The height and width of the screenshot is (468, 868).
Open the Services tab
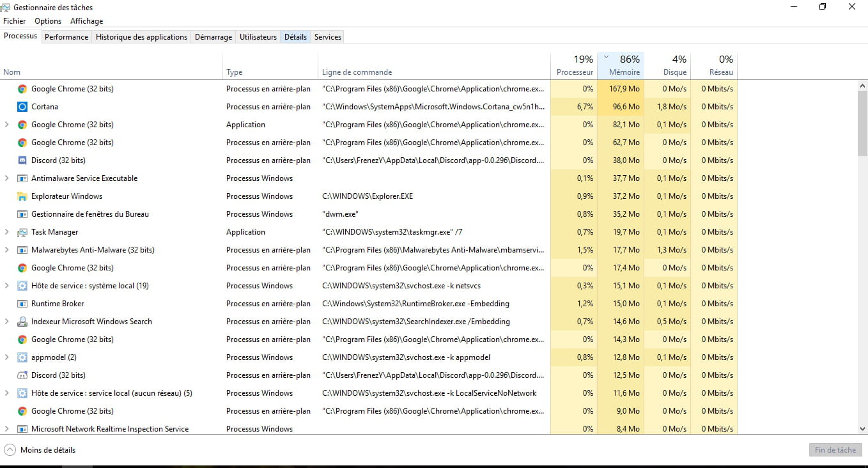coord(328,37)
